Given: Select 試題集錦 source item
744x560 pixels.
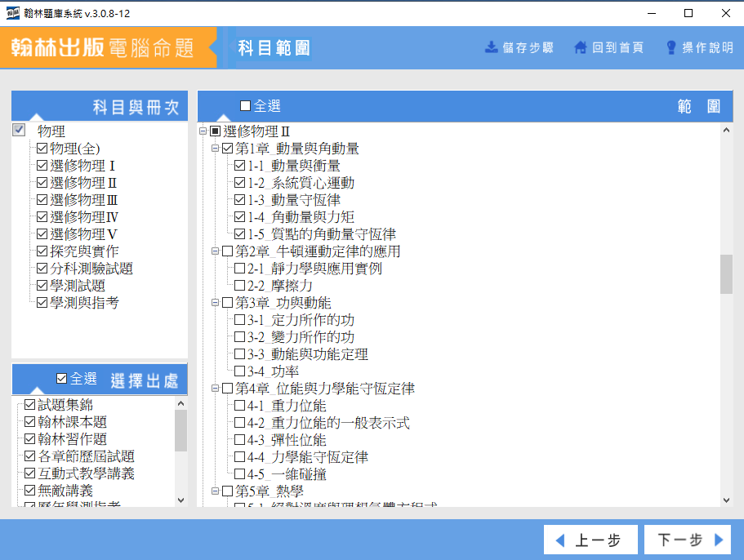Looking at the screenshot, I should (65, 404).
